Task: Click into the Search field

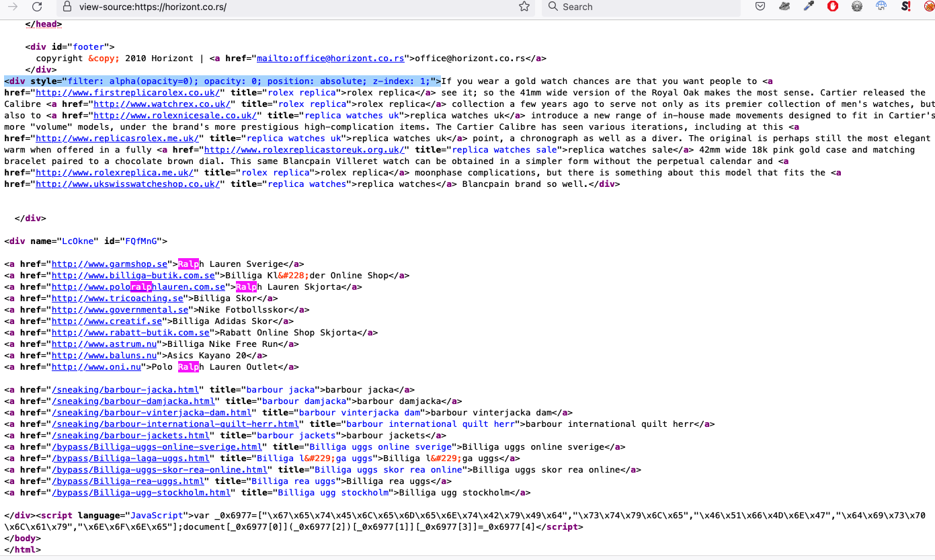Action: pos(641,7)
